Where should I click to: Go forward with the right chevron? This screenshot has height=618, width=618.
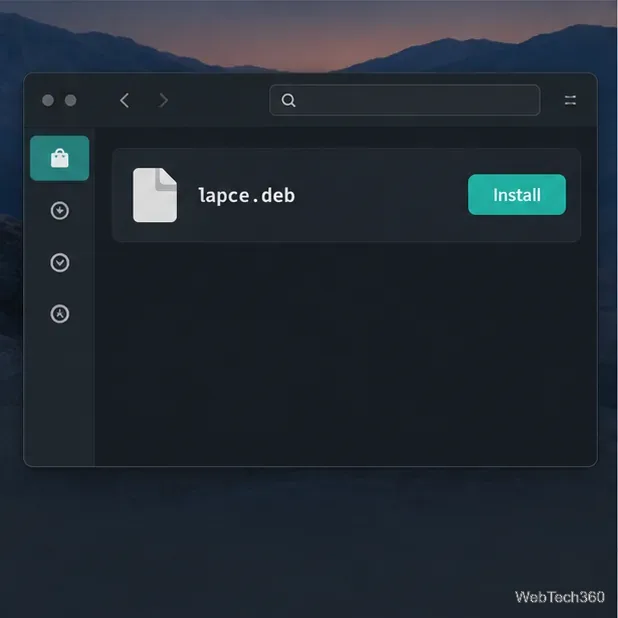(163, 101)
